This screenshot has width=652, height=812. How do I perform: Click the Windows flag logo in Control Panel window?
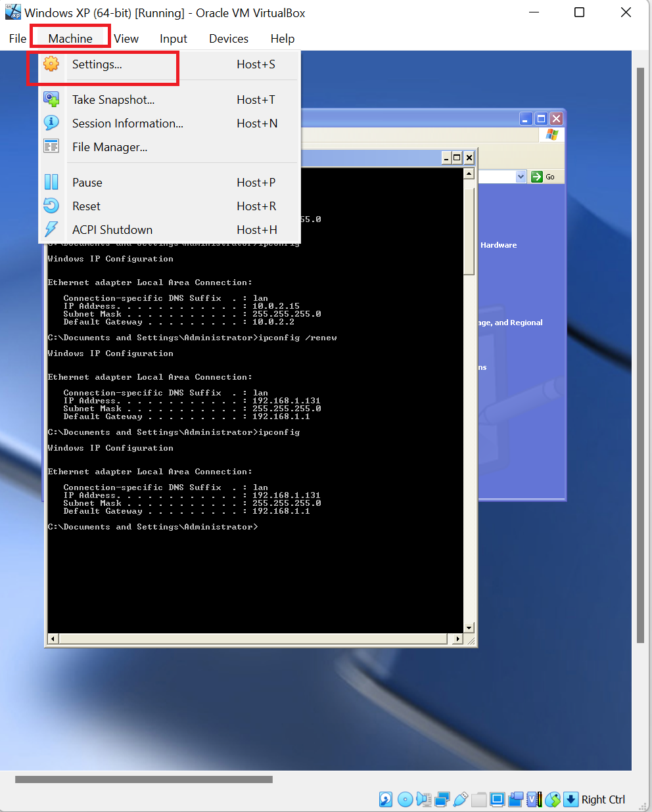pyautogui.click(x=552, y=135)
